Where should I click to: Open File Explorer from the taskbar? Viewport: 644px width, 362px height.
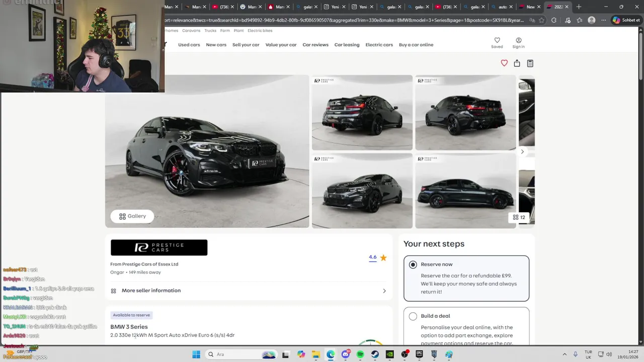click(x=315, y=354)
